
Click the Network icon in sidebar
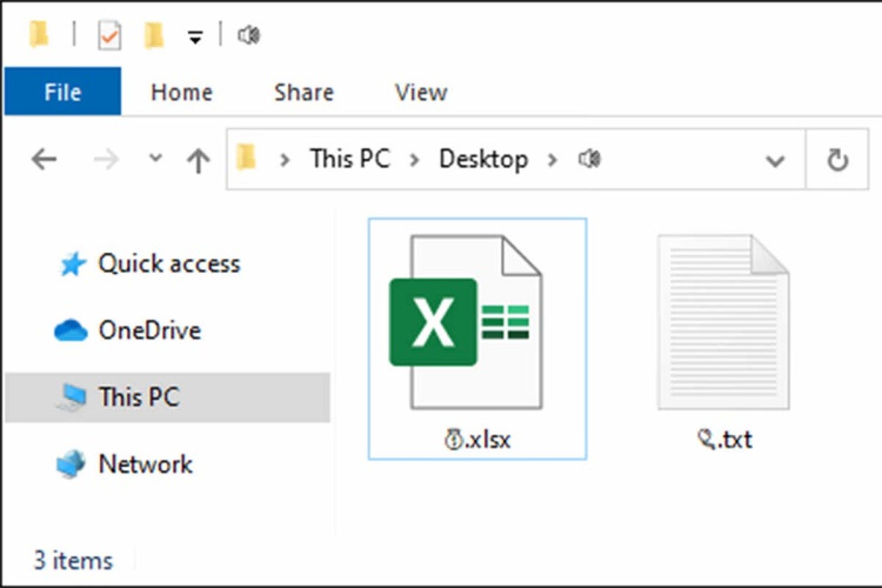tap(71, 464)
